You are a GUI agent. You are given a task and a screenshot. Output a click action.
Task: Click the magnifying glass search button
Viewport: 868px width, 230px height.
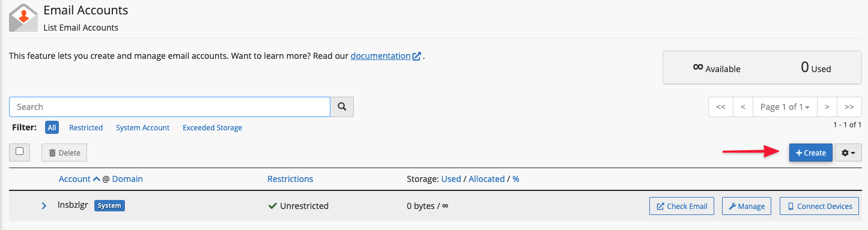coord(342,107)
